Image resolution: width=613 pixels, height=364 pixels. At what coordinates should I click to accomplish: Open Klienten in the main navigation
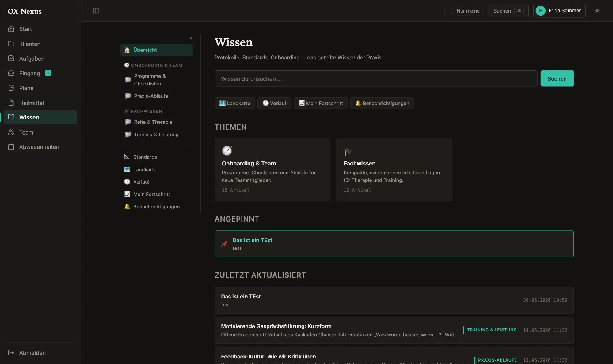point(40,44)
